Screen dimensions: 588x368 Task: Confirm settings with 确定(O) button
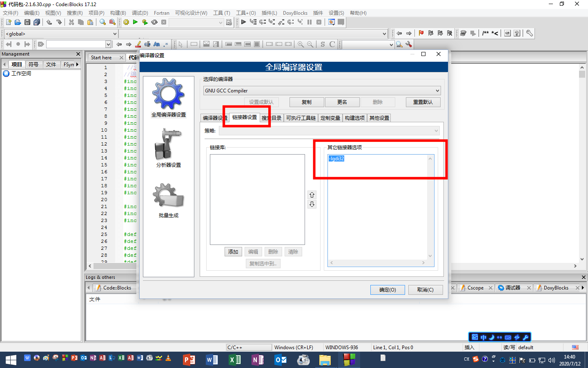tap(388, 290)
